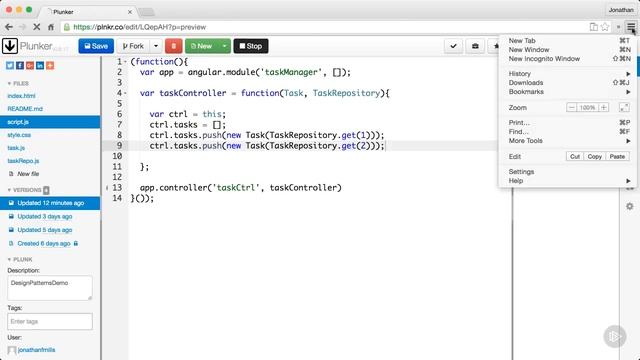Click the black Stop button
This screenshot has width=640, height=360.
(251, 46)
